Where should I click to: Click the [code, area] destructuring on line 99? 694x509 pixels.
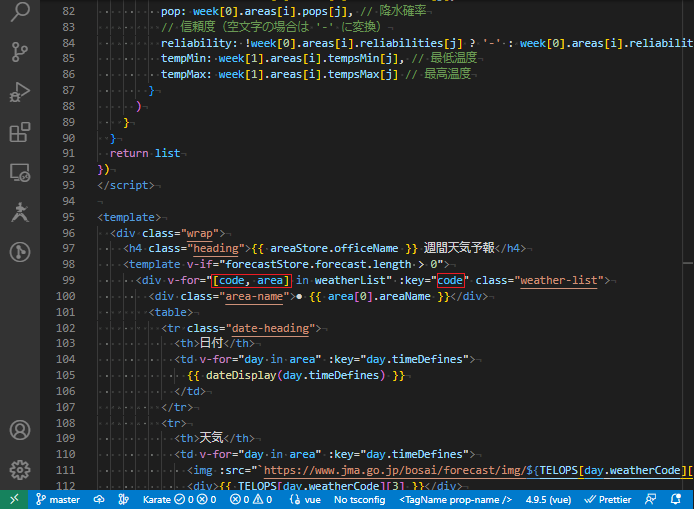click(251, 281)
